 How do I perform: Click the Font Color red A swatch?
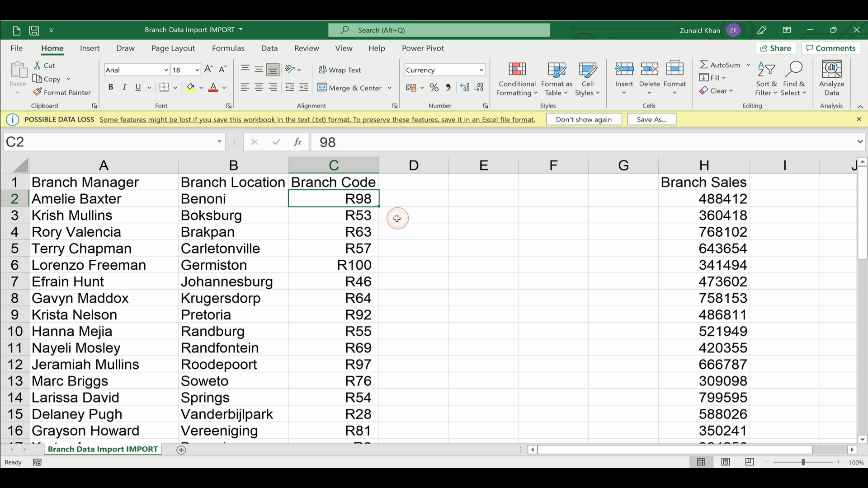[213, 87]
